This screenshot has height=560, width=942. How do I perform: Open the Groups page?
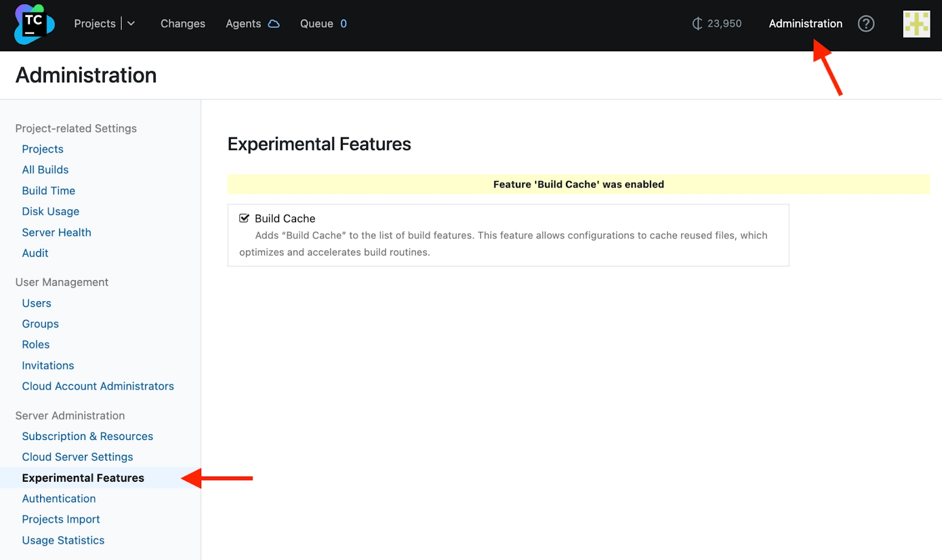(x=40, y=324)
